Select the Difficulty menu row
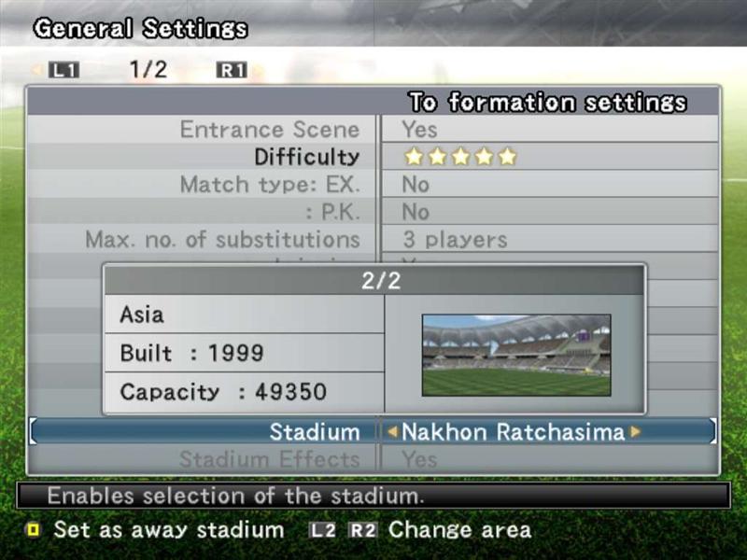This screenshot has height=560, width=747. coord(373,157)
